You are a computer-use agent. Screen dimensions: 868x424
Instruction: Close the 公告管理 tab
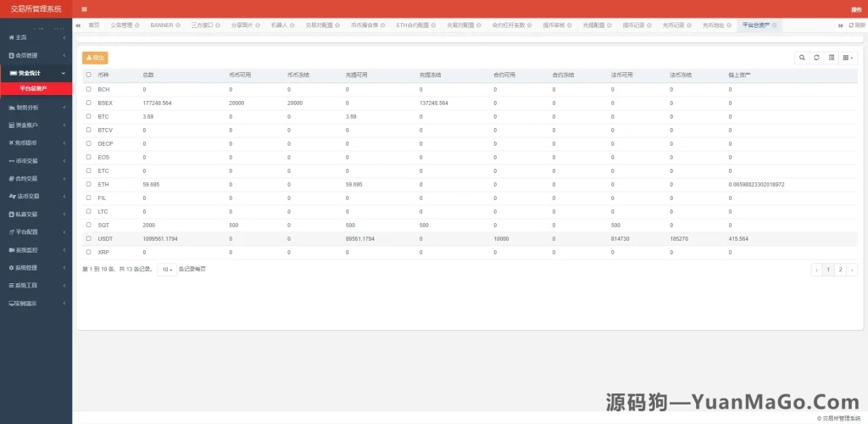coord(136,25)
